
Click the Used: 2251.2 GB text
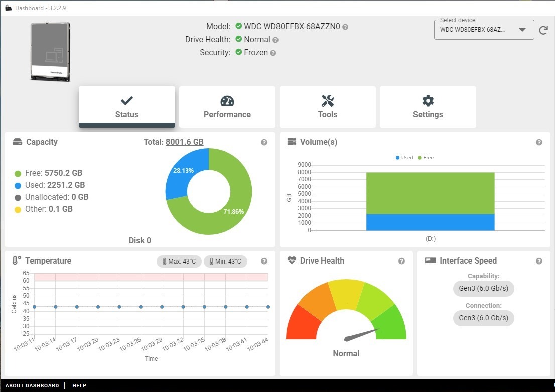55,185
